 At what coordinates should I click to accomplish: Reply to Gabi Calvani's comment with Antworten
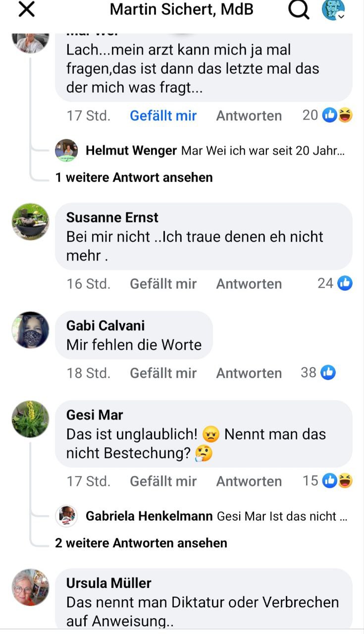249,373
